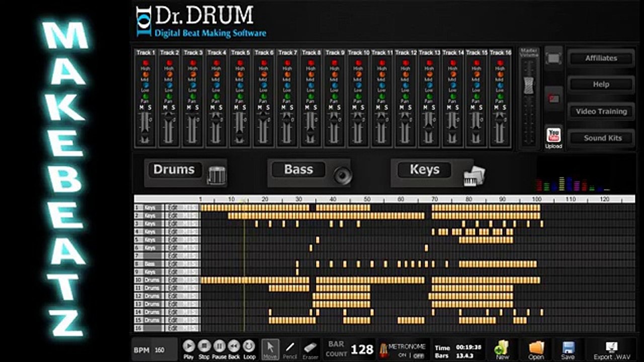Click the screen icon above the flag icon

coord(553,58)
